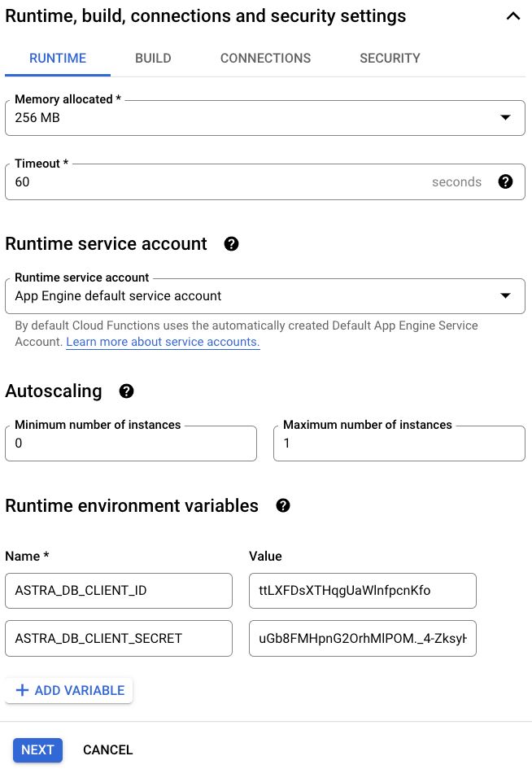Screen dimensions: 532x769
Task: Click the Runtime environment variables heading
Action: [x=132, y=505]
